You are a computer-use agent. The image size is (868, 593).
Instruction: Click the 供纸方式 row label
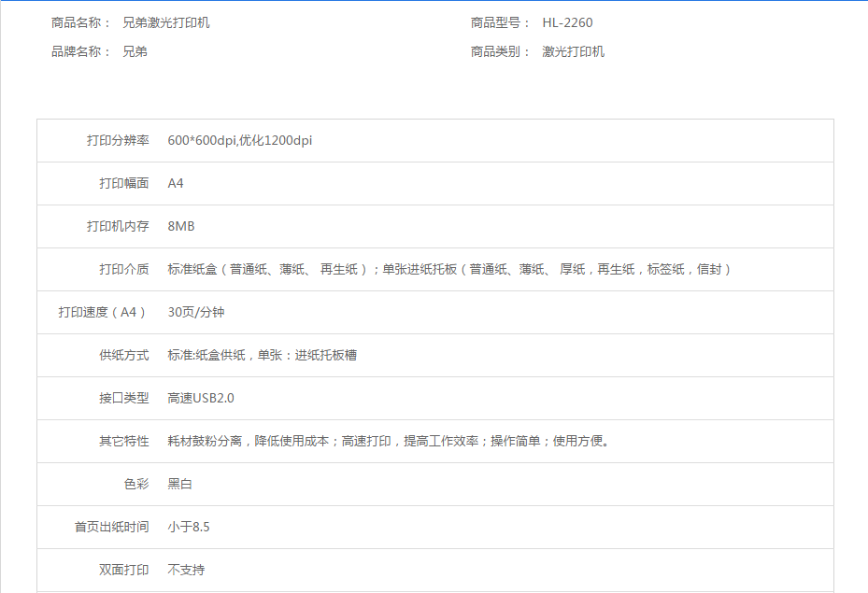[x=124, y=355]
